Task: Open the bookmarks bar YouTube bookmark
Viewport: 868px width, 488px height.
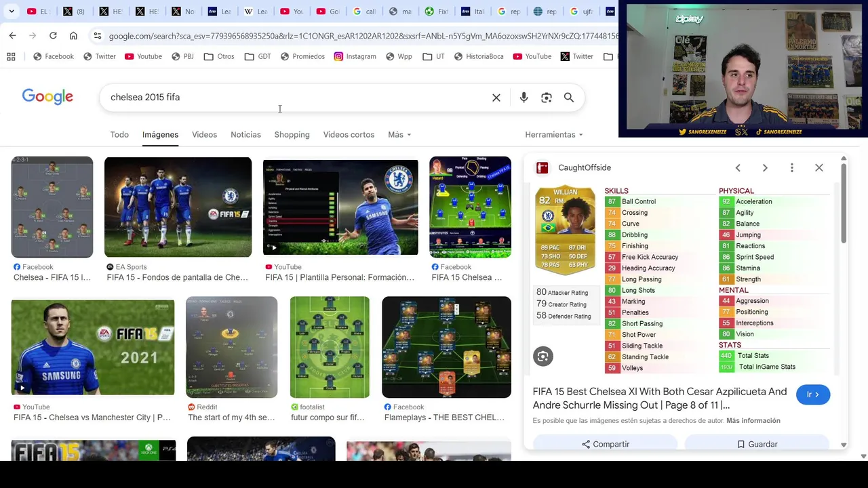Action: (x=532, y=56)
